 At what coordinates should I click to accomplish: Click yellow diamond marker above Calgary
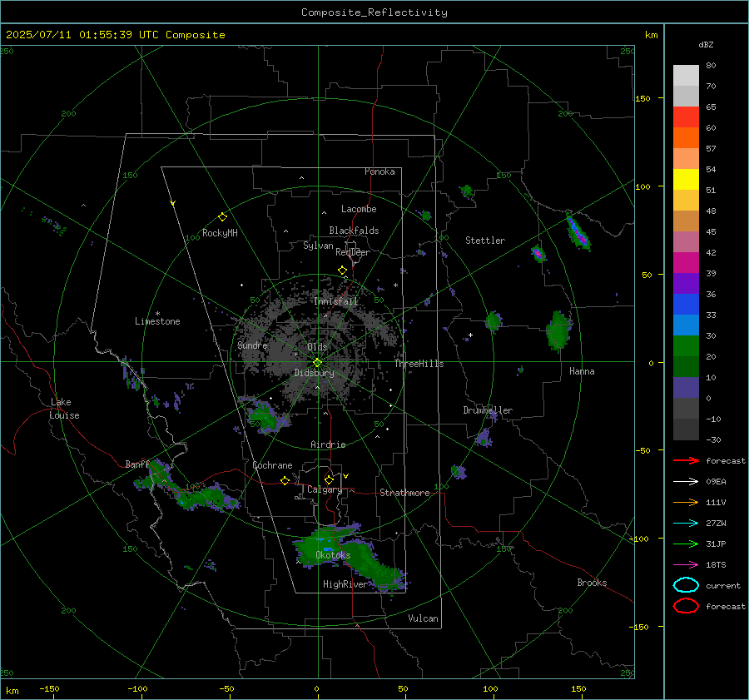(x=329, y=479)
